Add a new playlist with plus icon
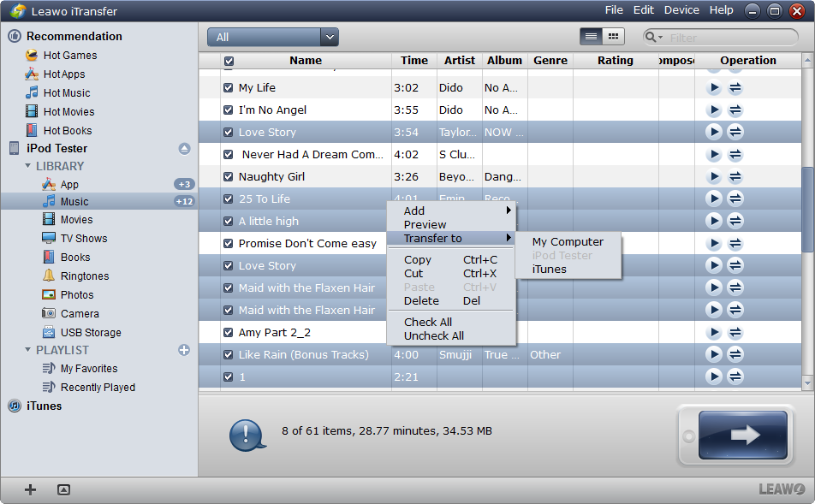The image size is (815, 504). click(x=184, y=350)
